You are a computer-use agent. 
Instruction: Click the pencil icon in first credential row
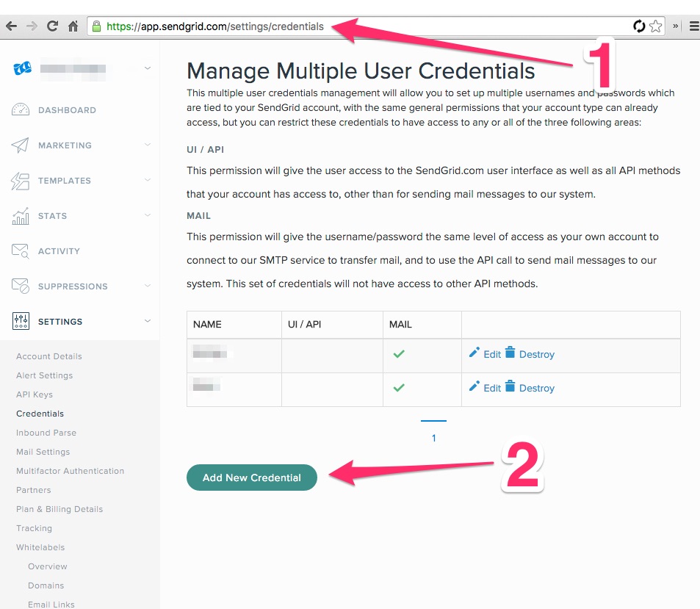[x=474, y=353]
